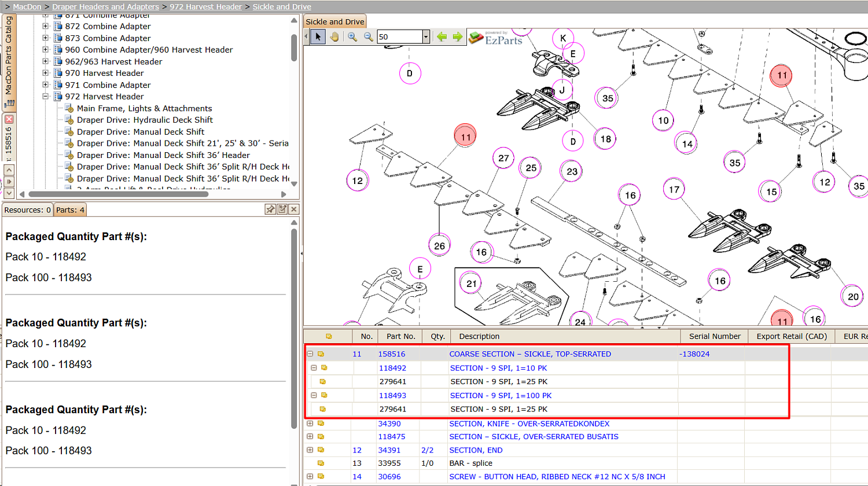Click the tree panel horizontal scrollbar
The image size is (868, 486).
pyautogui.click(x=118, y=194)
